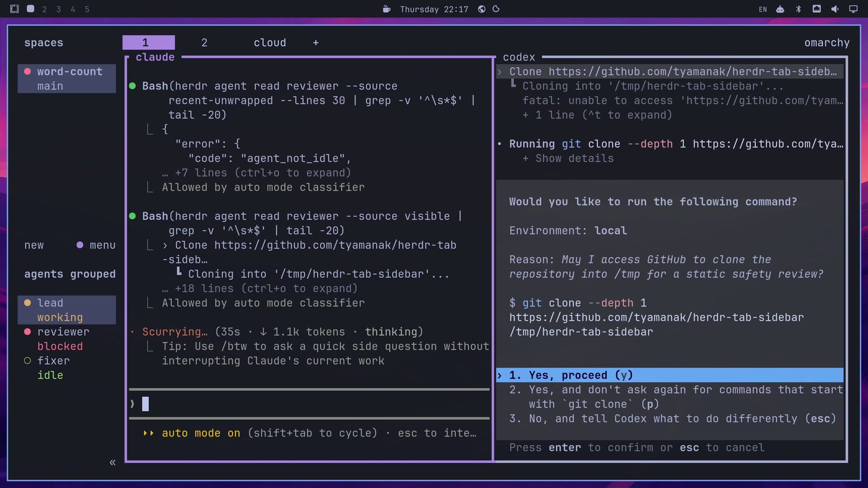This screenshot has width=868, height=488.
Task: Expand the +18 lines collapsed output
Action: (259, 288)
